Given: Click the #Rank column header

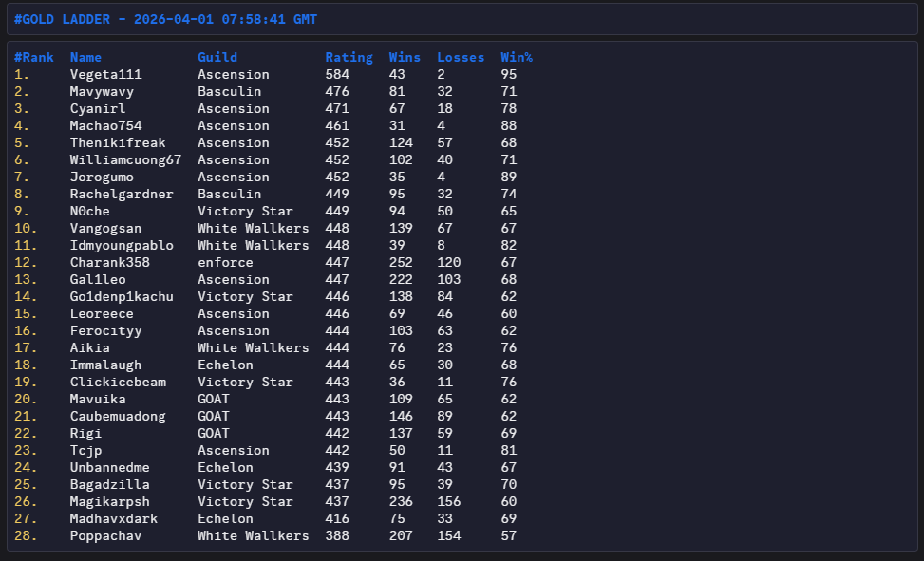Looking at the screenshot, I should pos(33,57).
